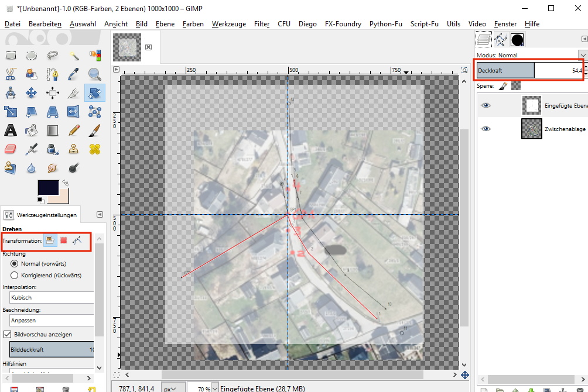588x392 pixels.
Task: Select the Clone stamp tool
Action: coord(74,149)
